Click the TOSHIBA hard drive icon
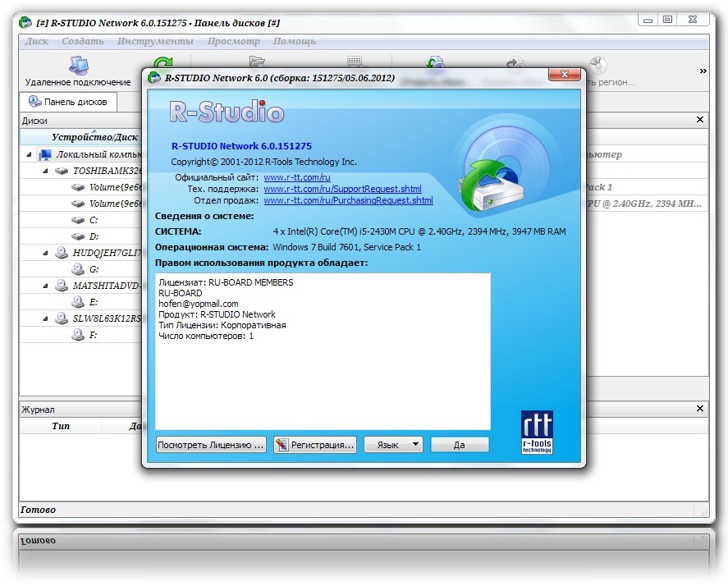The height and width of the screenshot is (586, 728). pos(62,171)
